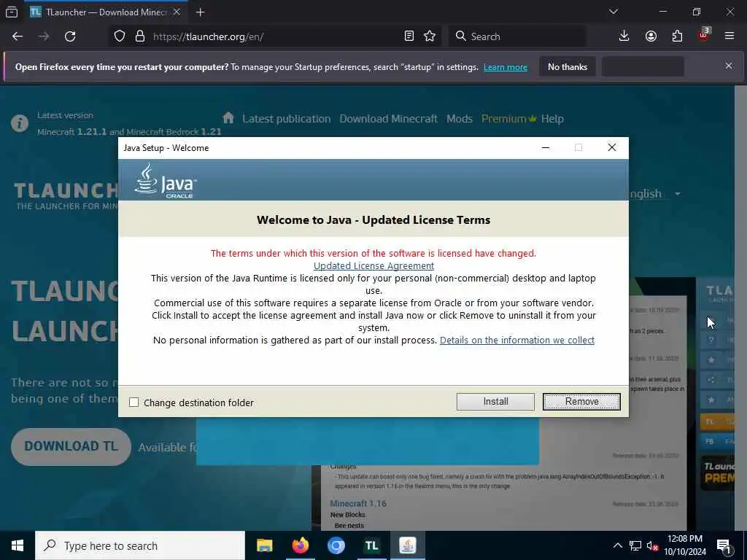Minimize the Java Setup window
Viewport: 747px width, 560px height.
click(546, 147)
